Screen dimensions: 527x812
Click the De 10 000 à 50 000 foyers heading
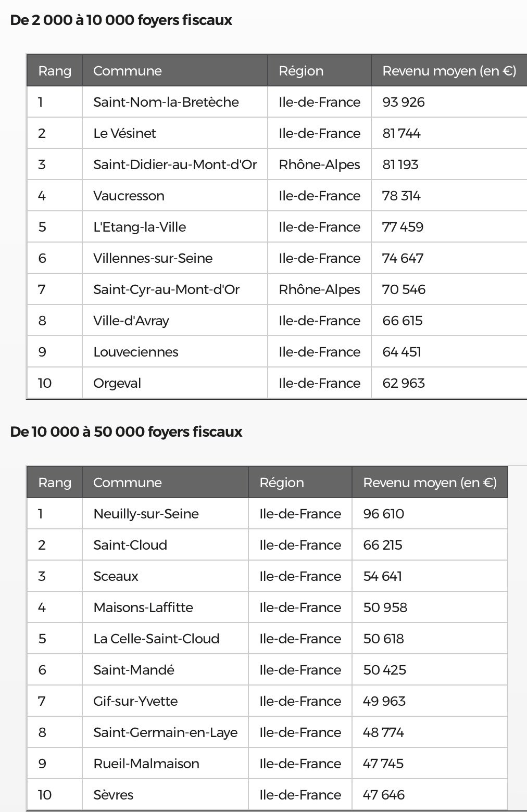click(x=126, y=432)
